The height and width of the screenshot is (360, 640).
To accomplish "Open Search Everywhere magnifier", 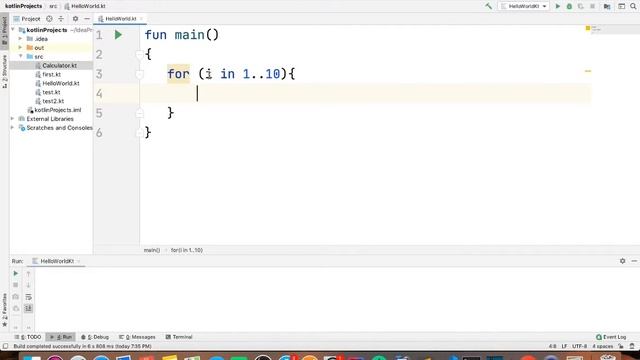I will tap(633, 6).
